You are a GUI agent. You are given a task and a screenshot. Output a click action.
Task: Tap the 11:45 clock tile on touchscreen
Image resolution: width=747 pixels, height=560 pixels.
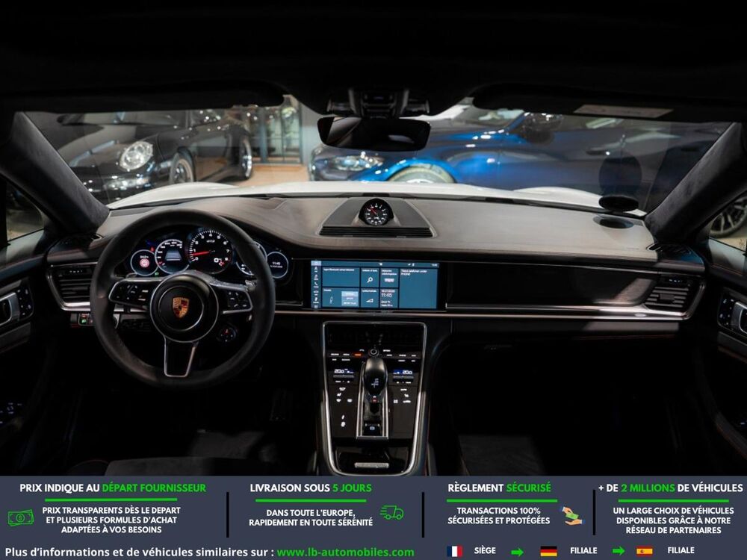pos(388,299)
